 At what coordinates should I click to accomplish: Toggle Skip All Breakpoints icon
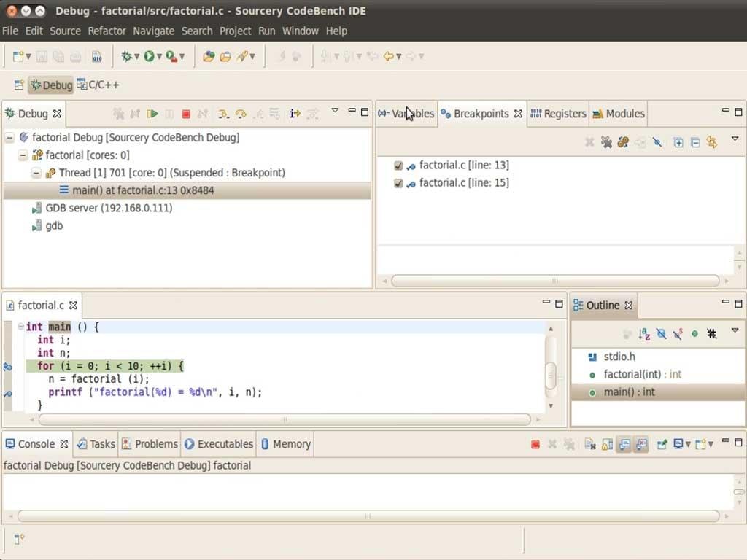(657, 142)
